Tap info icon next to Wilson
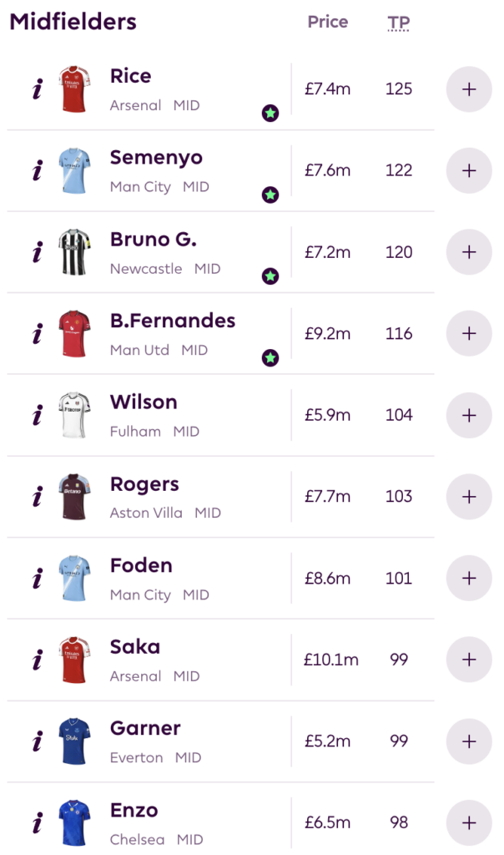The height and width of the screenshot is (855, 504). coord(37,415)
